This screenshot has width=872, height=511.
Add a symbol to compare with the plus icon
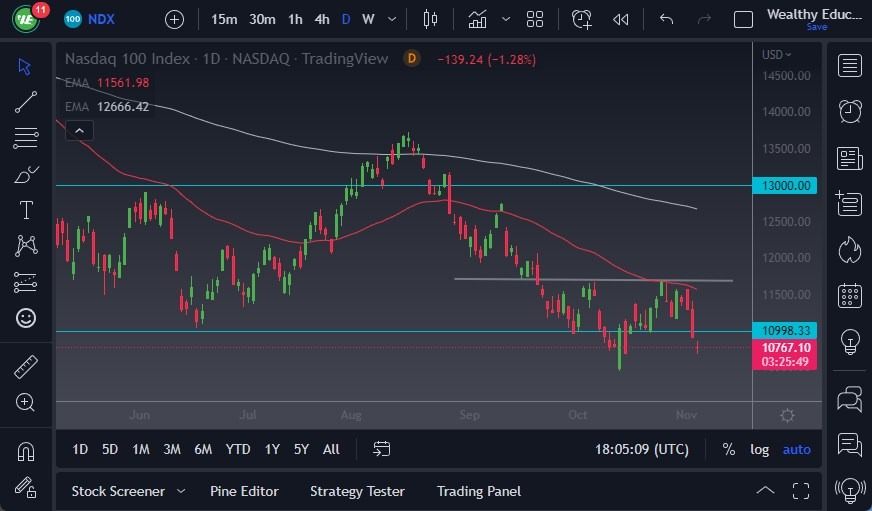[x=174, y=20]
